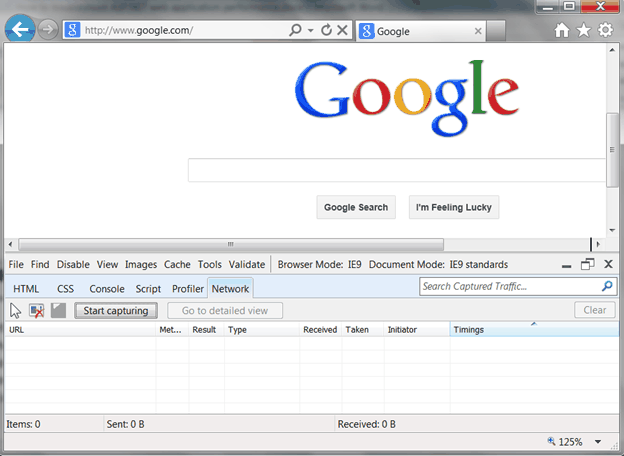The width and height of the screenshot is (624, 456).
Task: Click the Refresh page icon
Action: tap(326, 30)
